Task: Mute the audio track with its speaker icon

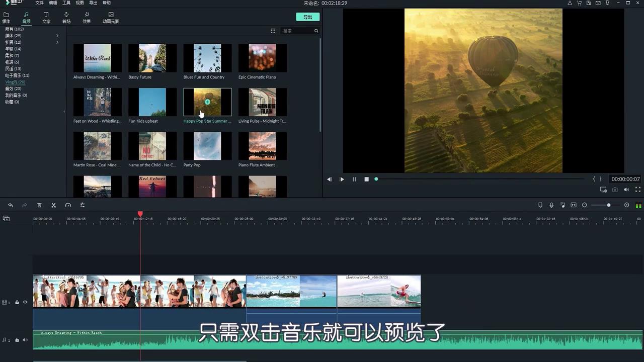Action: click(25, 339)
